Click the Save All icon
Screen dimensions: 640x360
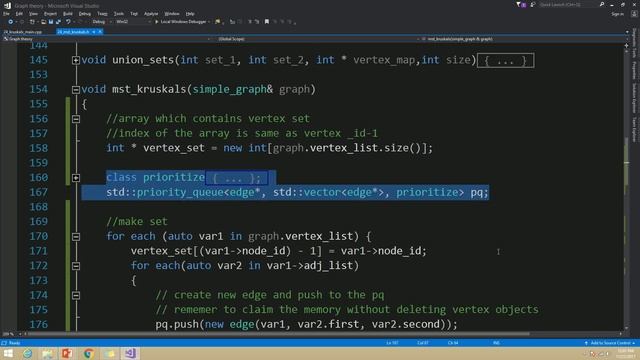tap(58, 22)
